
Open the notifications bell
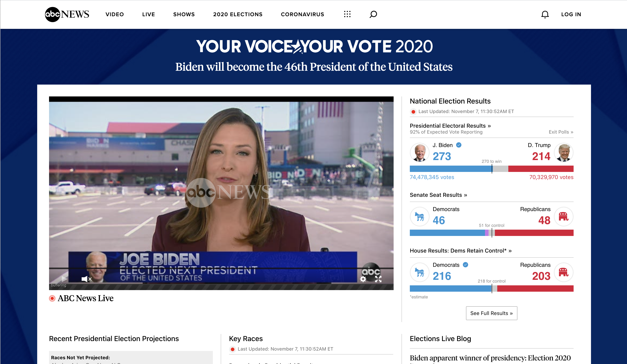(x=545, y=14)
